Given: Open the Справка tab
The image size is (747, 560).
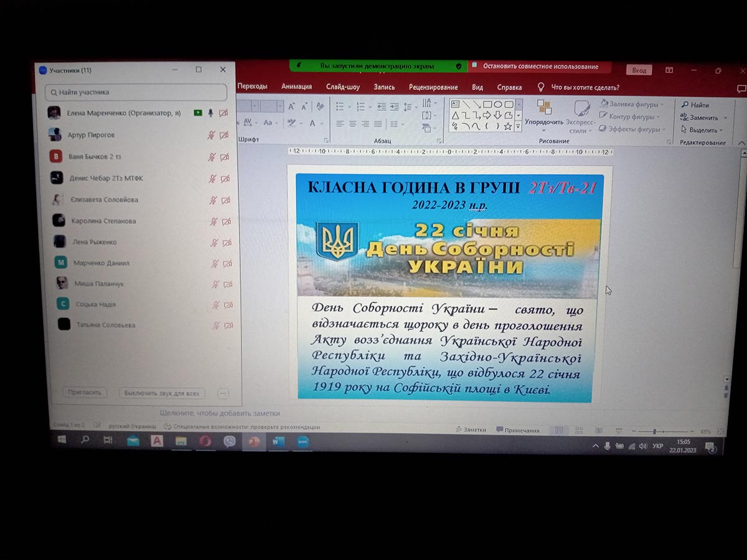Looking at the screenshot, I should 510,88.
